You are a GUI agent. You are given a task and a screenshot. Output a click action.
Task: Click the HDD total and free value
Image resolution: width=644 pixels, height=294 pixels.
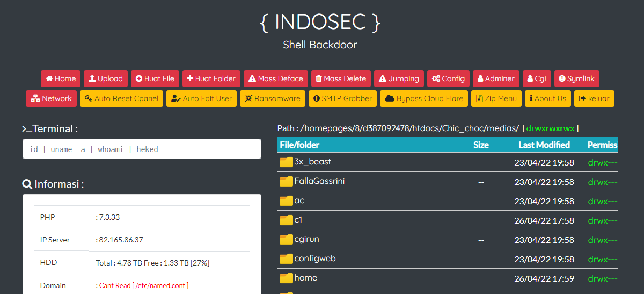pos(152,263)
